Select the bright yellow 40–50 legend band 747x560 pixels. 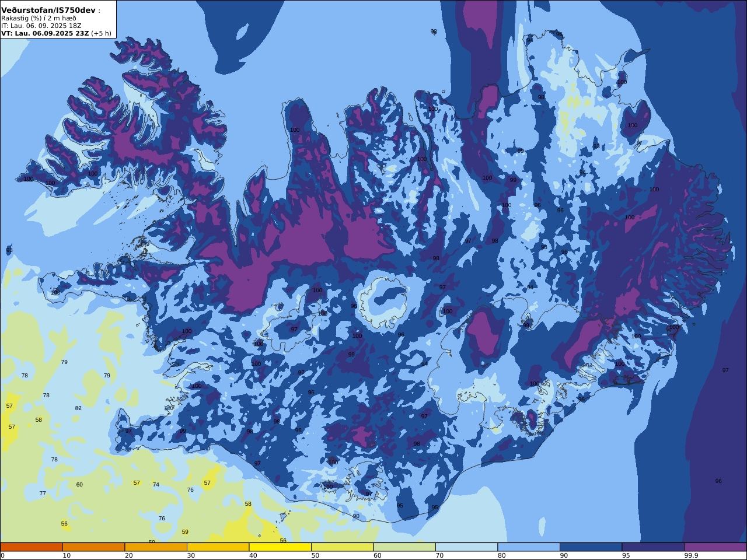click(x=280, y=547)
